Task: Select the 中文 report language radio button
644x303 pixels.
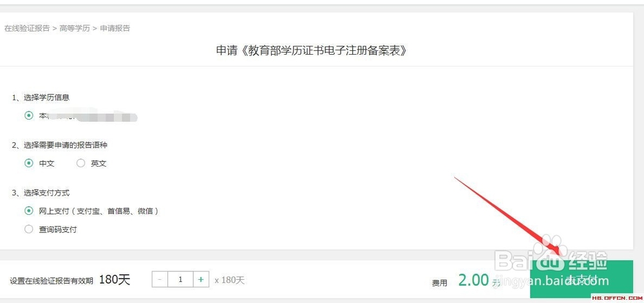Action: point(29,163)
